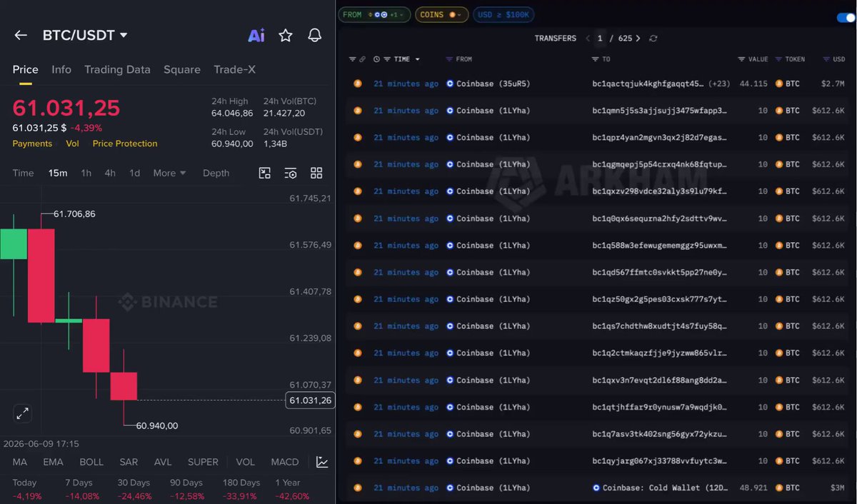Open the chart settings icon
Screen dimensions: 857x504
coord(291,173)
